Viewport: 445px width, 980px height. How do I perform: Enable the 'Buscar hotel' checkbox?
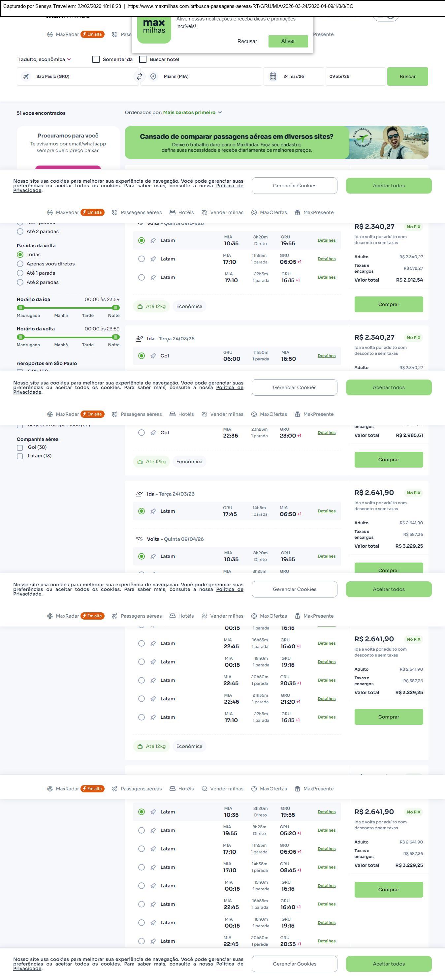pos(143,59)
